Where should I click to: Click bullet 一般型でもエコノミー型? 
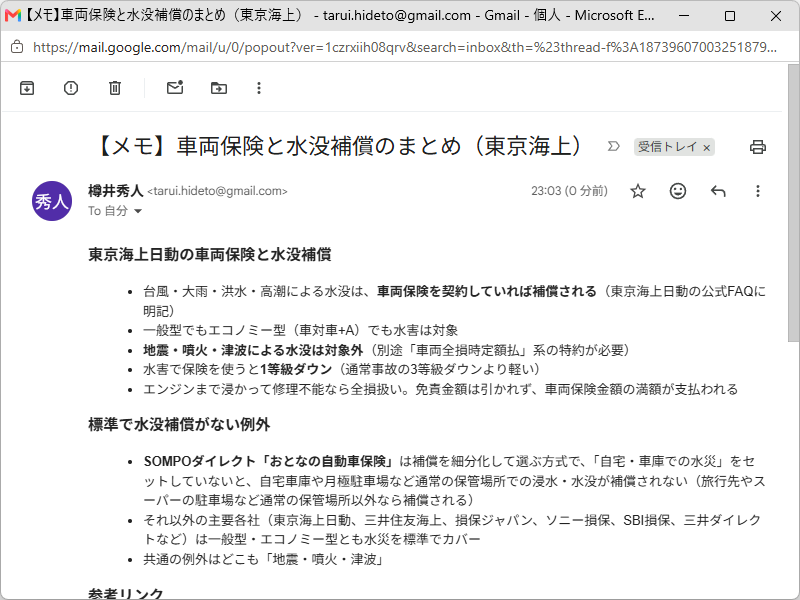point(301,331)
